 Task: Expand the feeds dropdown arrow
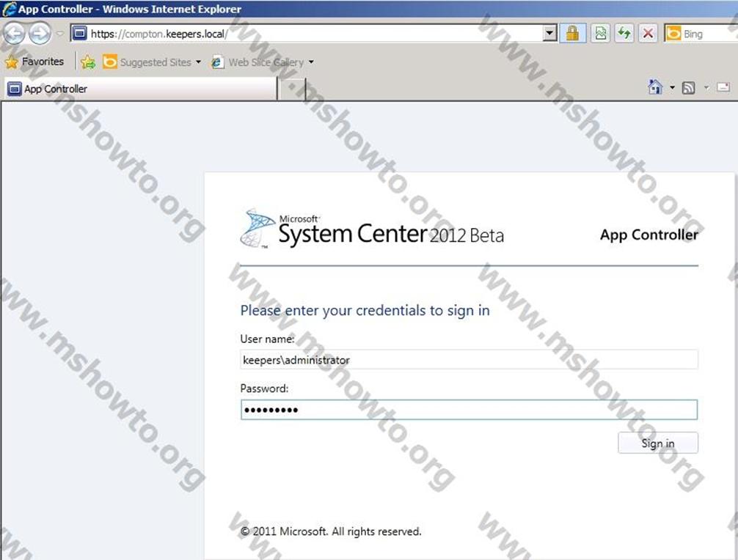point(706,87)
